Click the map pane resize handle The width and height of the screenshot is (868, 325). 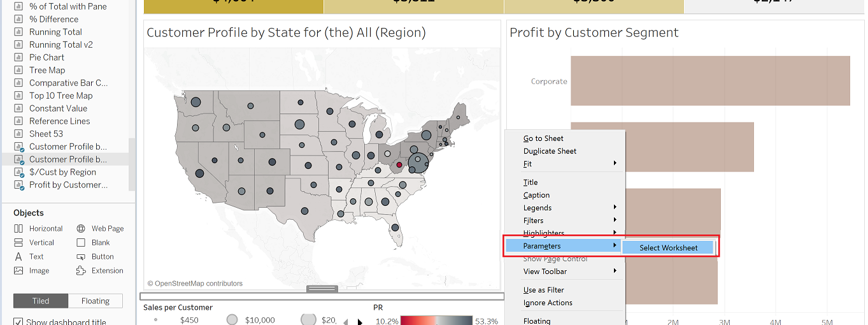click(322, 289)
